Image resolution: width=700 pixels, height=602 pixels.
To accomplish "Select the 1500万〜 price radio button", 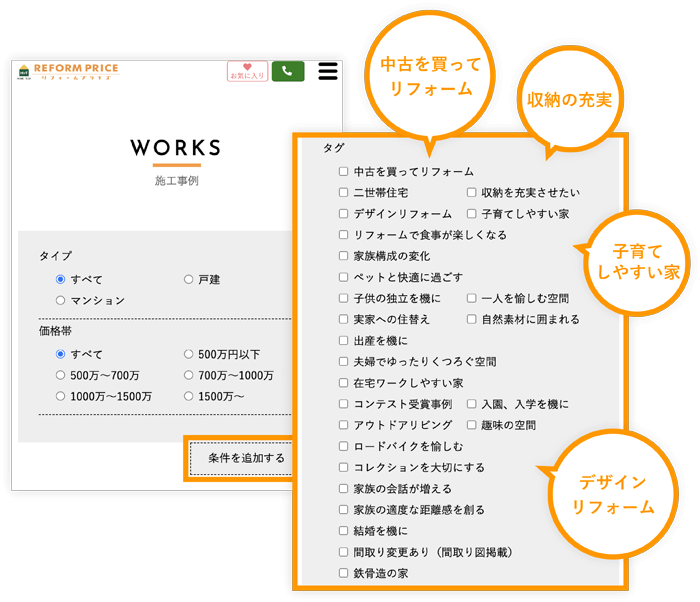I will point(189,396).
